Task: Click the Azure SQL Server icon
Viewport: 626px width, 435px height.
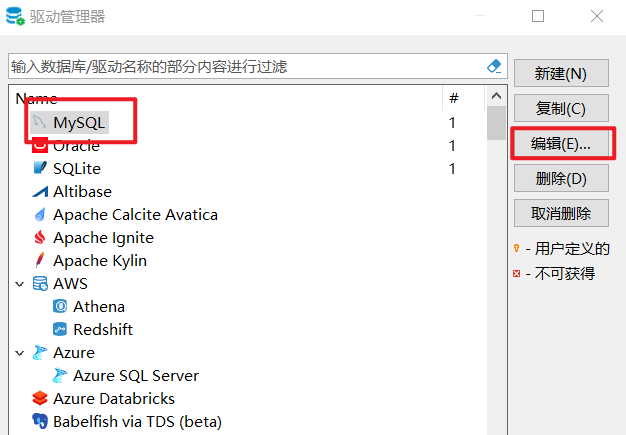Action: point(60,376)
